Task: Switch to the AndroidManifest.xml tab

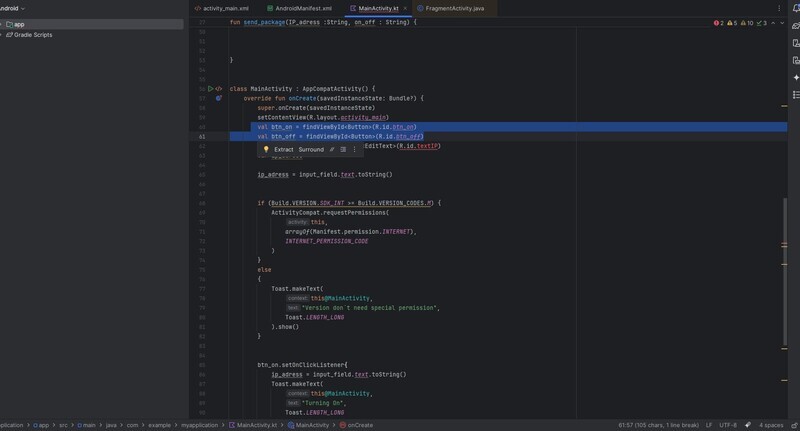Action: (299, 8)
